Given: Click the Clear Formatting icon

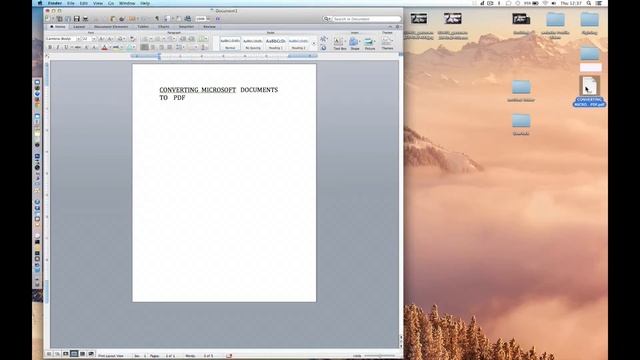Looking at the screenshot, I should [132, 38].
